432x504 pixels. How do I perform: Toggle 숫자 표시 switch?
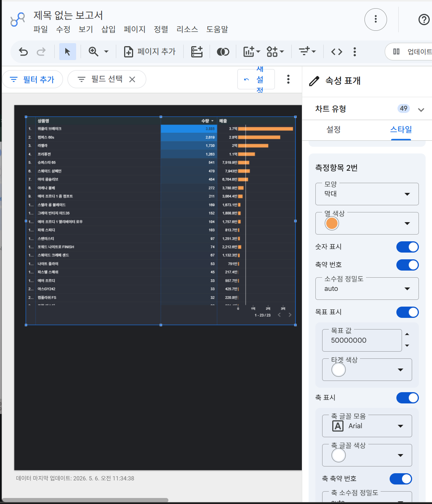(408, 247)
